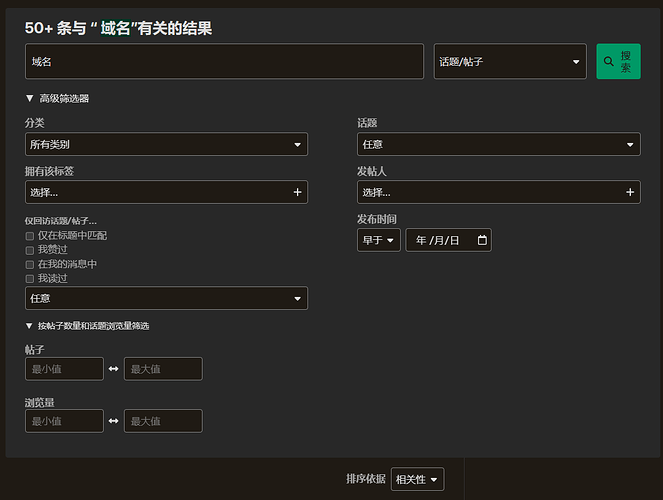Viewport: 663px width, 500px height.
Task: Click the 帖子 最小值 input
Action: click(x=64, y=369)
